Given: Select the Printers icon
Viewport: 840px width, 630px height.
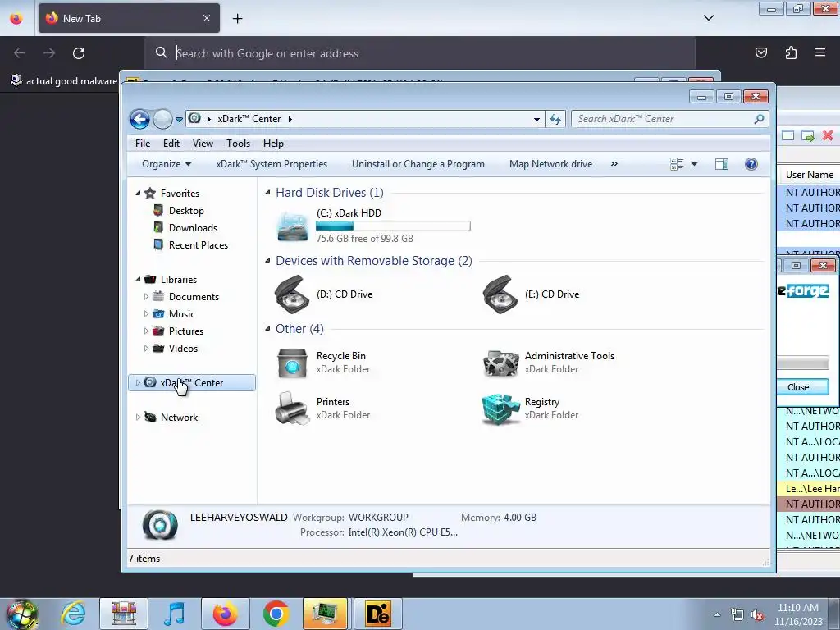Looking at the screenshot, I should 292,409.
